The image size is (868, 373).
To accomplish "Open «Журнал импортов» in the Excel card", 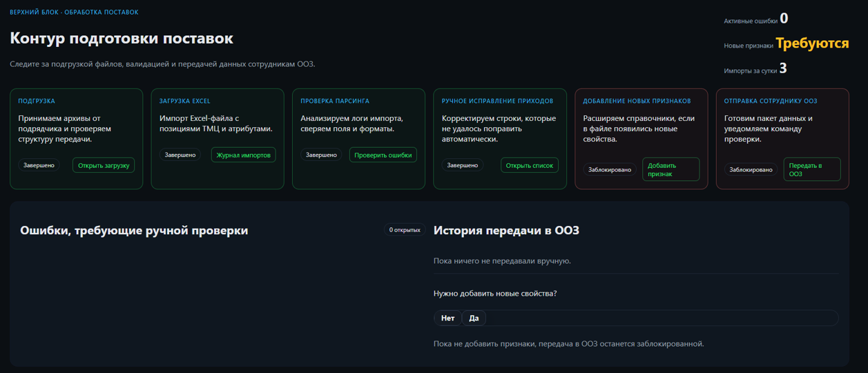I will pyautogui.click(x=243, y=155).
